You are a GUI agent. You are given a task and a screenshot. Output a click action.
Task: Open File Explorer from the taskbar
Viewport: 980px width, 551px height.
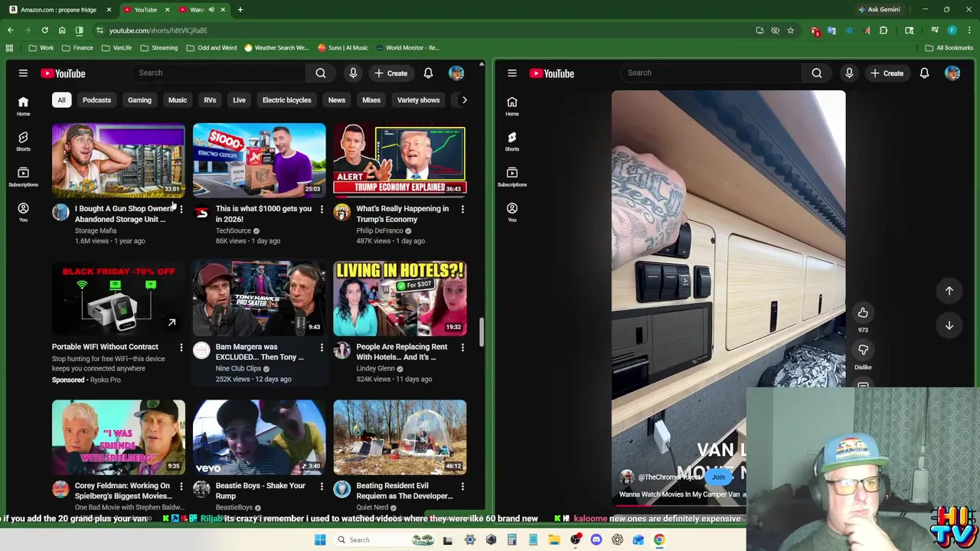pos(554,540)
